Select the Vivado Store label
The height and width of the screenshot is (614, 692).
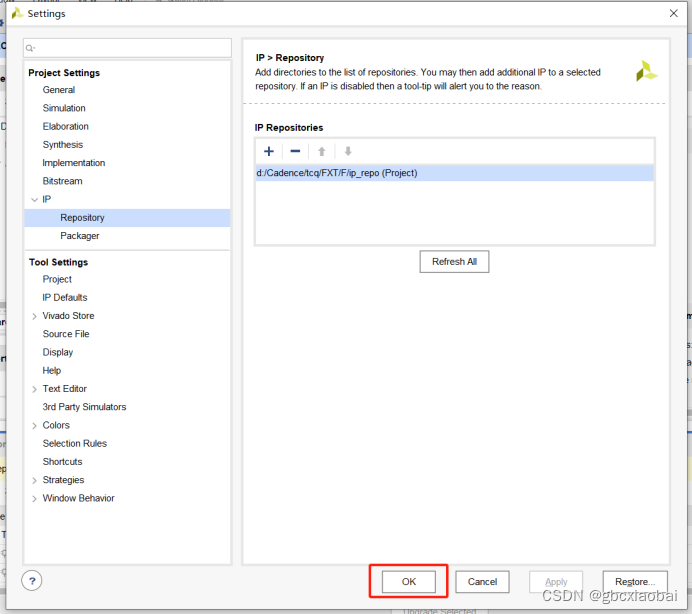point(68,316)
